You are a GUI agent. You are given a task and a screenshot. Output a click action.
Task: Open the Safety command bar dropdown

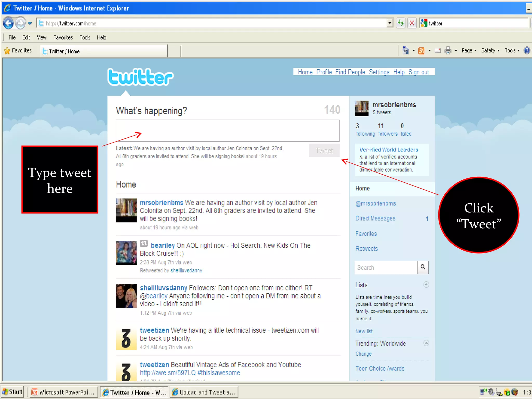pos(490,51)
